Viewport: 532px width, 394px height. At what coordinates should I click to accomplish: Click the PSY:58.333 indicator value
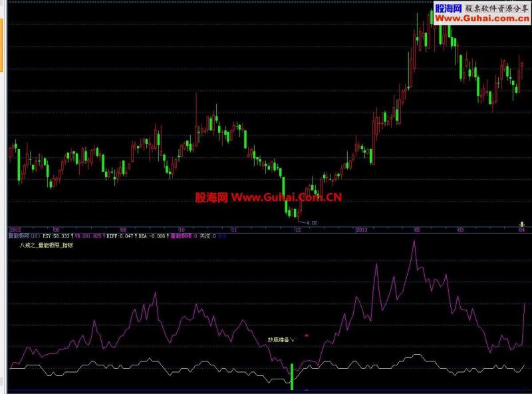56,236
